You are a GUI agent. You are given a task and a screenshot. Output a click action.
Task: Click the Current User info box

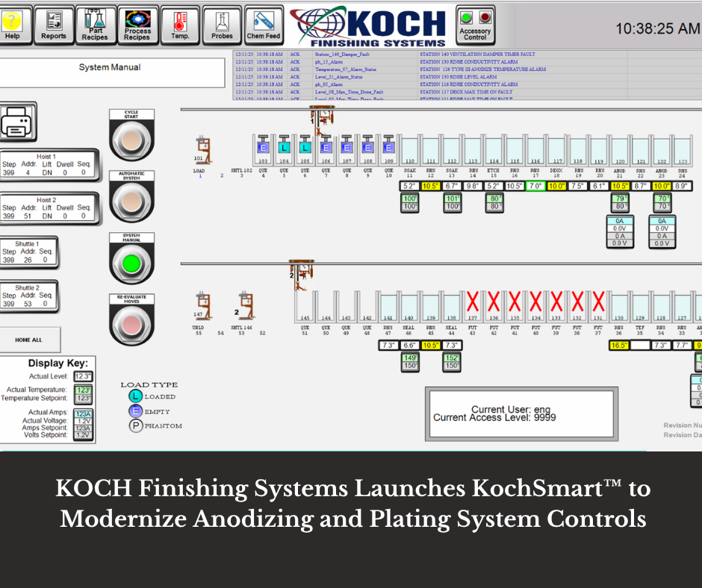521,414
